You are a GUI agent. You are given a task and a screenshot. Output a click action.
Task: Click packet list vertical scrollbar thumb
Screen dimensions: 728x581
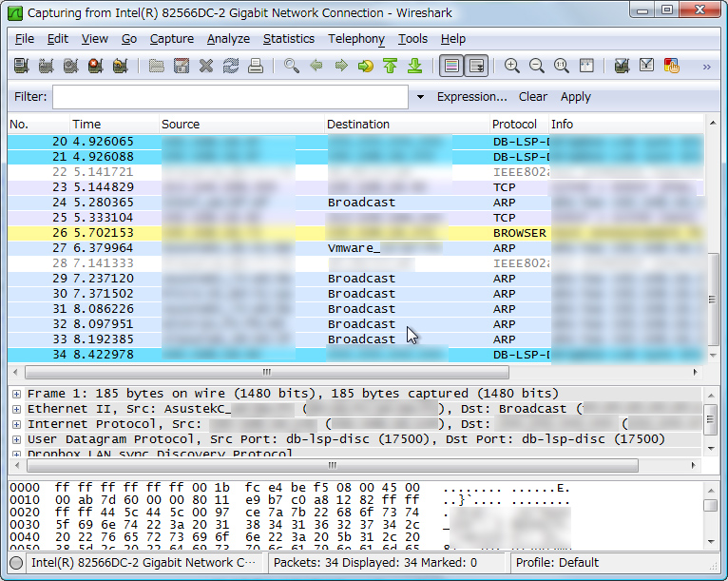[x=712, y=300]
